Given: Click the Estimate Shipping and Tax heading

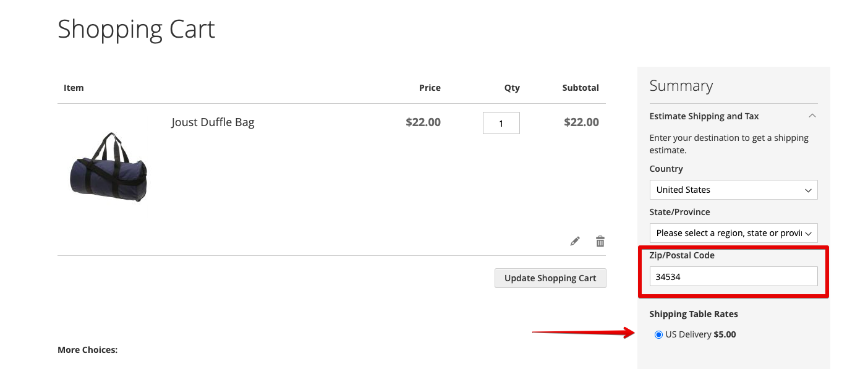Looking at the screenshot, I should 704,116.
